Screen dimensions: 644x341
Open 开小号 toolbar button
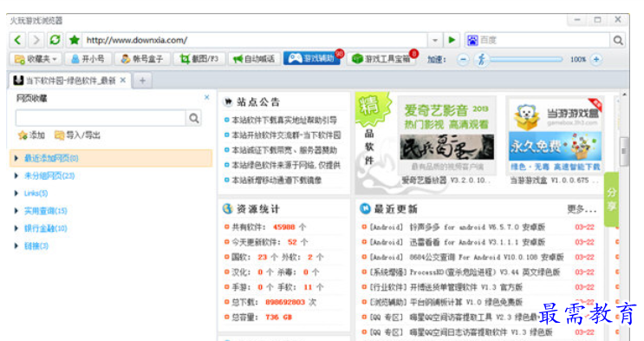pyautogui.click(x=88, y=59)
